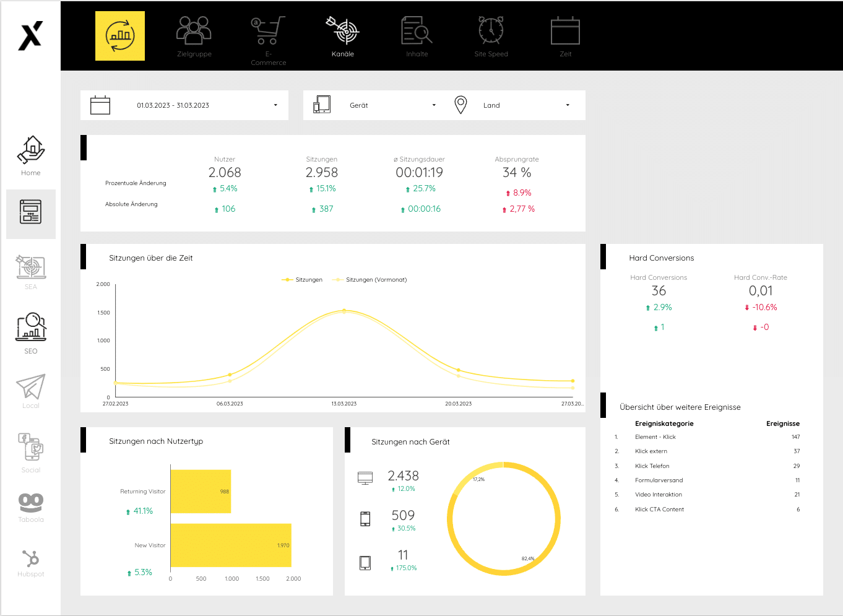Click the desktop sessions value 2.438
The width and height of the screenshot is (843, 616).
403,476
